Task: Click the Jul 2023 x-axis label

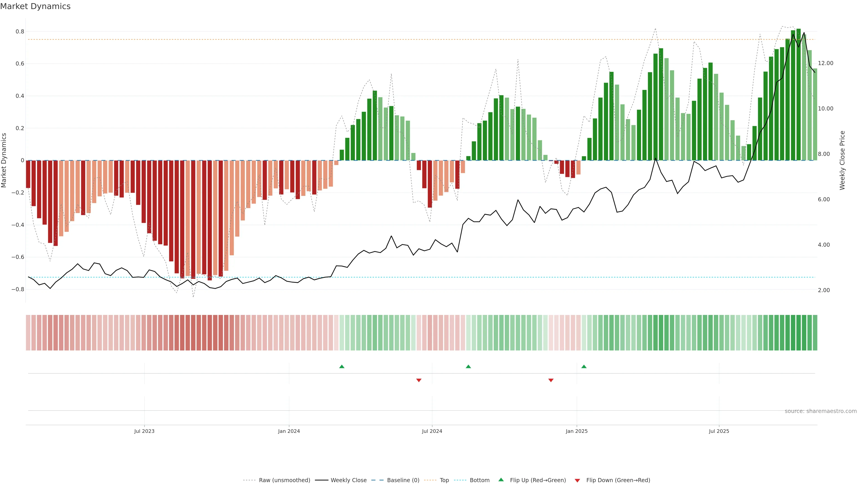Action: pyautogui.click(x=144, y=431)
